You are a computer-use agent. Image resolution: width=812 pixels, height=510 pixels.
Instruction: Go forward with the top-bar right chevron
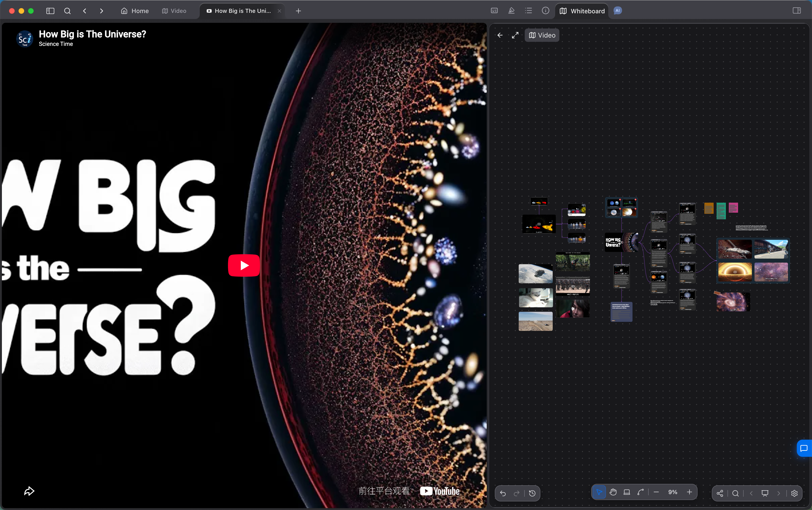click(101, 11)
